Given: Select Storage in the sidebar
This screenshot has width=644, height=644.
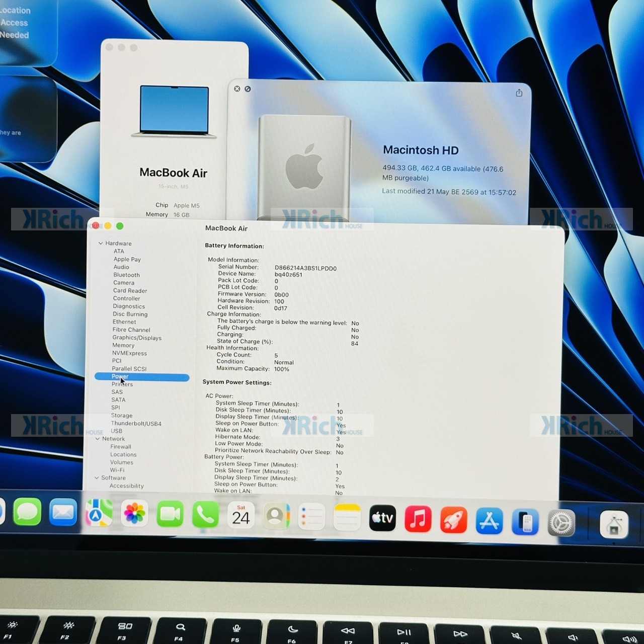Looking at the screenshot, I should tap(122, 416).
